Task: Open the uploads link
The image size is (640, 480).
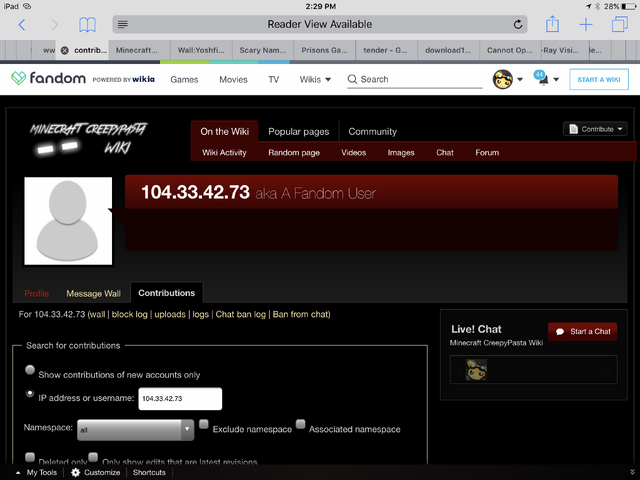Action: [x=170, y=314]
